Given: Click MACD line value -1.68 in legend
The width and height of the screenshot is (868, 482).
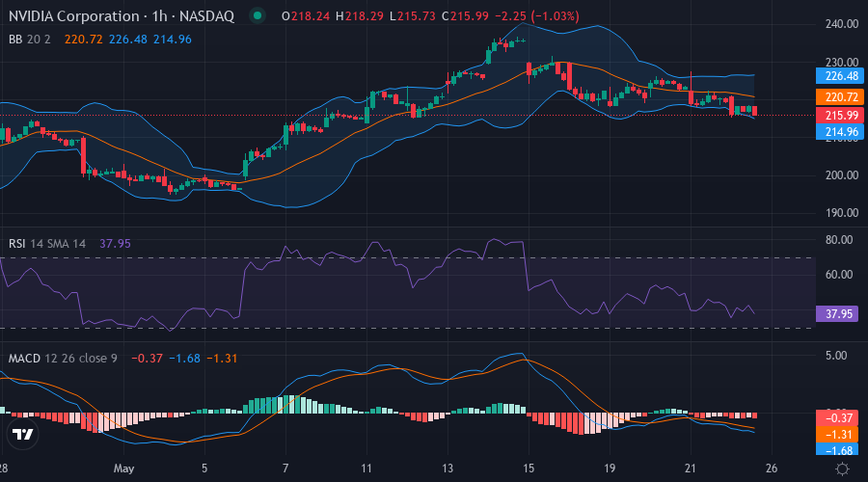Looking at the screenshot, I should pos(184,359).
